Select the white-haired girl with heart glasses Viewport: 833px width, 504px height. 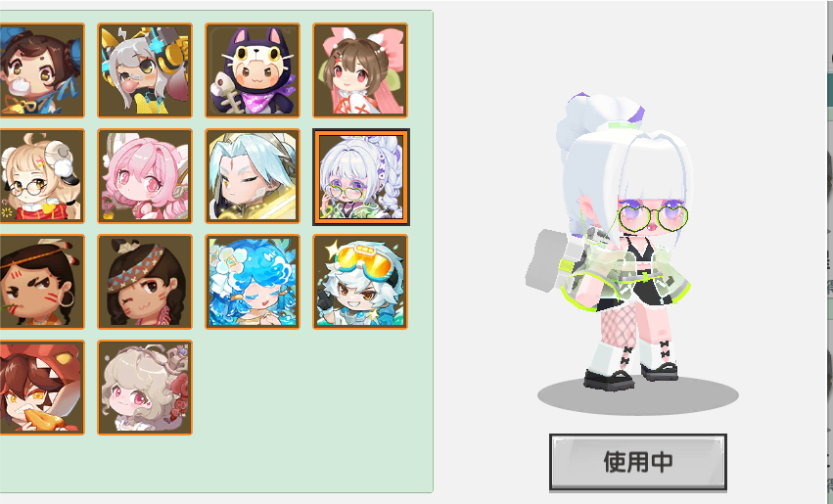(x=361, y=177)
